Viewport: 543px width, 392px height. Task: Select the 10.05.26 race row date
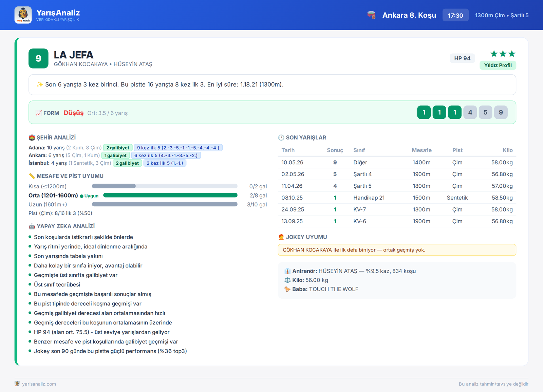(292, 163)
